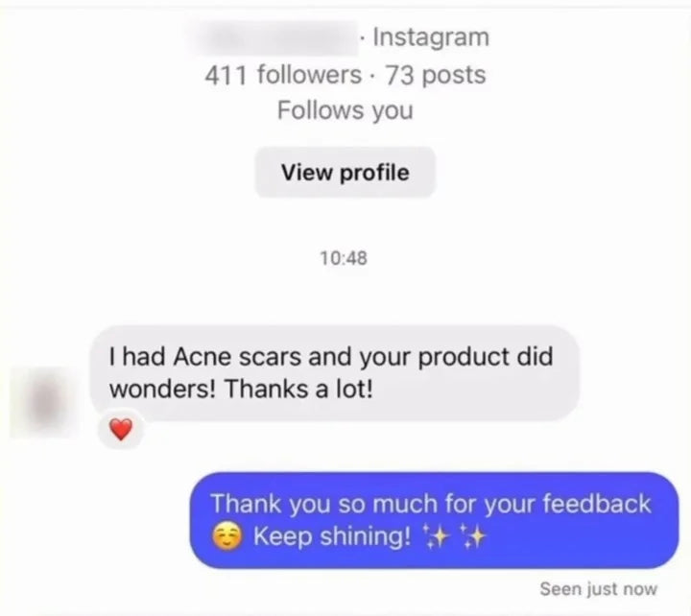Screen dimensions: 691x616
Task: Click the word feedback in reply
Action: pos(597,503)
